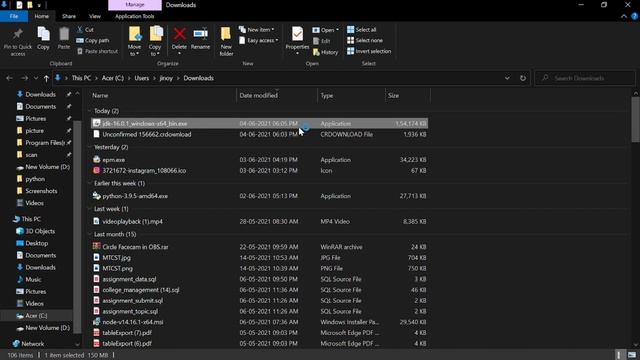Image resolution: width=640 pixels, height=360 pixels.
Task: Collapse the ribbon with the chevron
Action: click(x=624, y=16)
